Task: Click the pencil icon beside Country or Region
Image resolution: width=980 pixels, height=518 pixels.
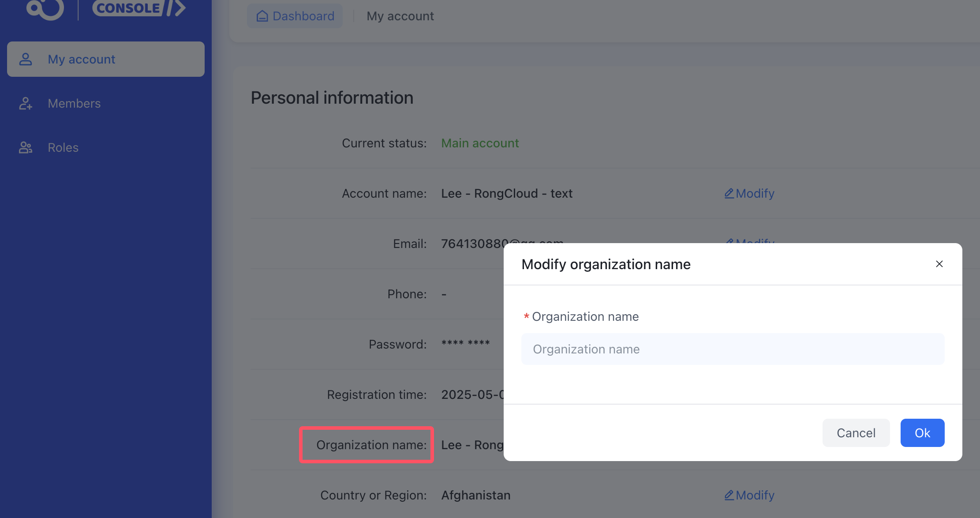Action: [x=729, y=495]
